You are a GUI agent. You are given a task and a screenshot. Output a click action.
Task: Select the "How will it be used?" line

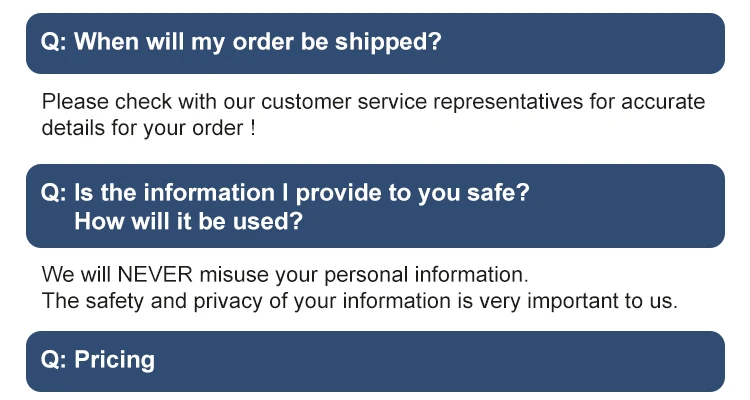(188, 221)
